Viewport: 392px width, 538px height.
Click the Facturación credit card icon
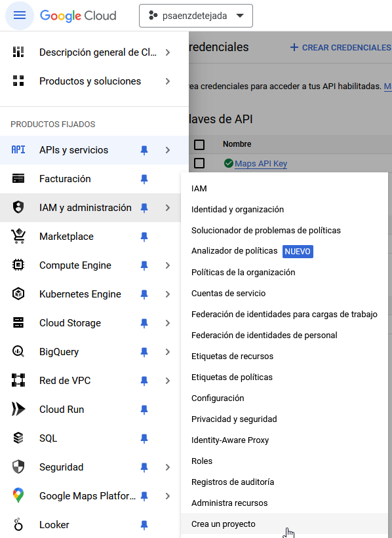click(18, 179)
